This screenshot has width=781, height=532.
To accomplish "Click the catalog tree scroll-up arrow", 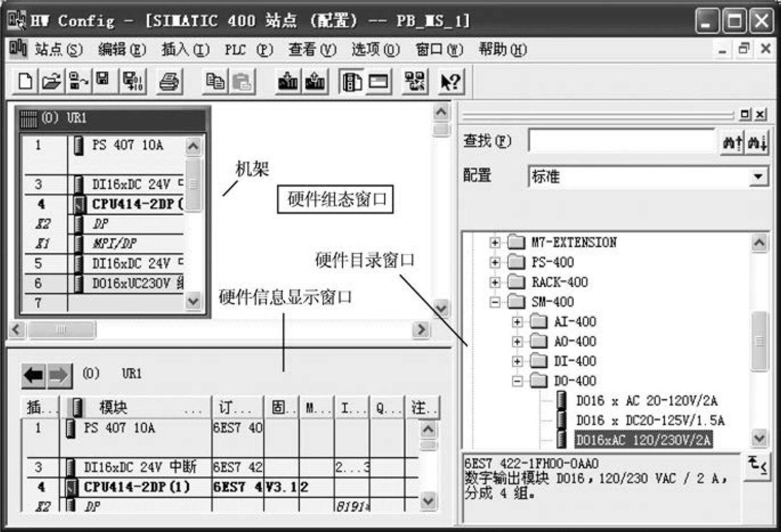I will (x=759, y=243).
